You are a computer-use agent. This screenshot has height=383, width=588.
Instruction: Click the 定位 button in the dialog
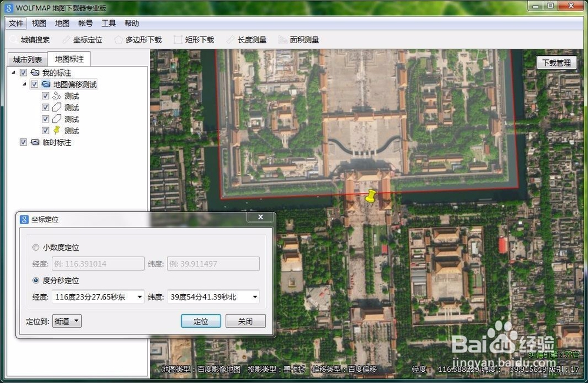pyautogui.click(x=201, y=321)
